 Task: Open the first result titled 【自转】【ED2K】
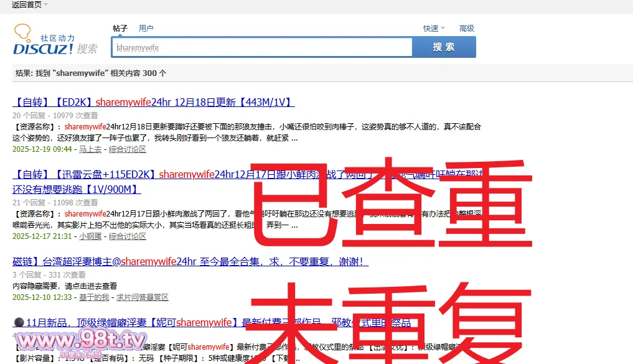tap(153, 103)
